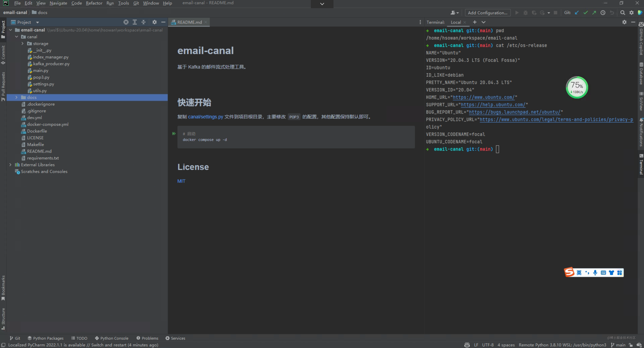
Task: Open Python Console tool window button
Action: 112,338
